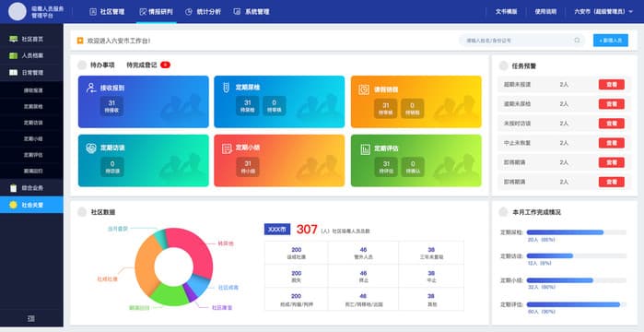The image size is (644, 332).
Task: Select the light blue segment of donut chart
Action: [x=201, y=285]
